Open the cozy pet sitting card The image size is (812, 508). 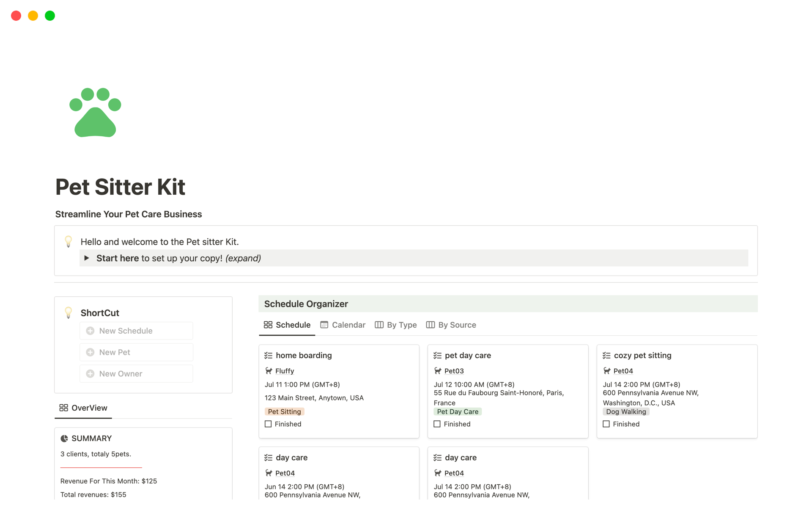(x=642, y=356)
